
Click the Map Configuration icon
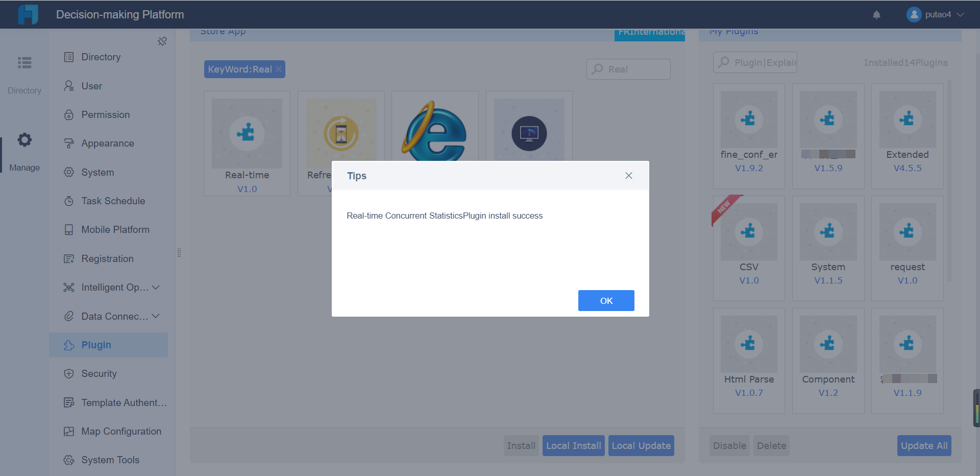click(69, 432)
